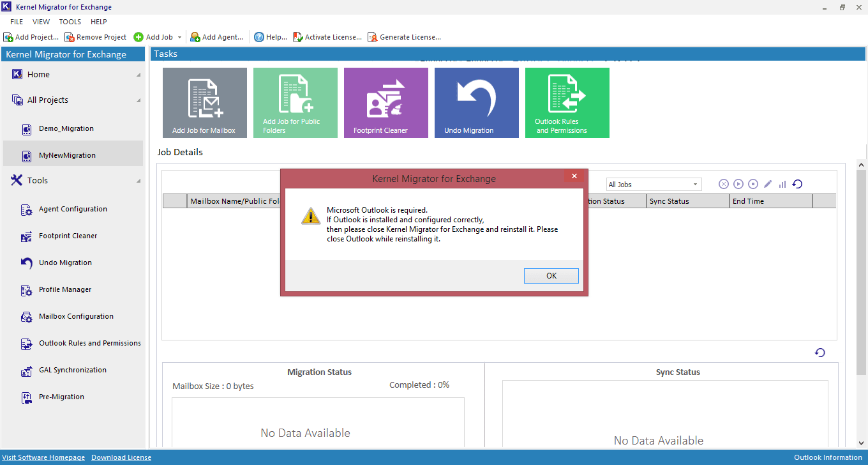Click OK in the Outlook required dialog

pos(551,276)
